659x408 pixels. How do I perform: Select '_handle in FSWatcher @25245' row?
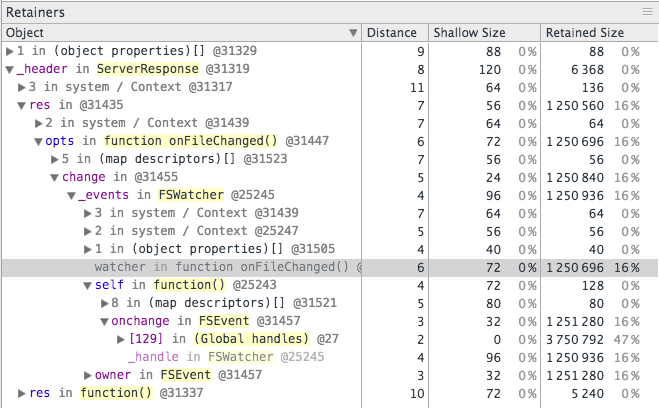pos(330,358)
